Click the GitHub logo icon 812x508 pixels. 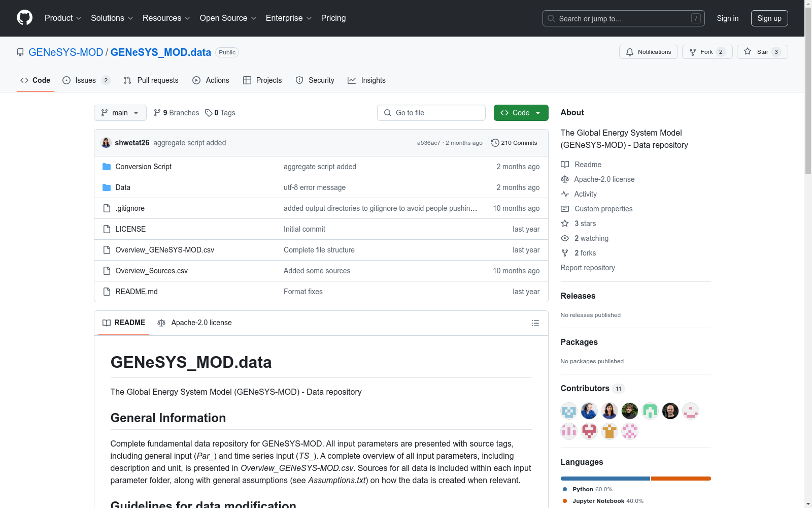[24, 18]
